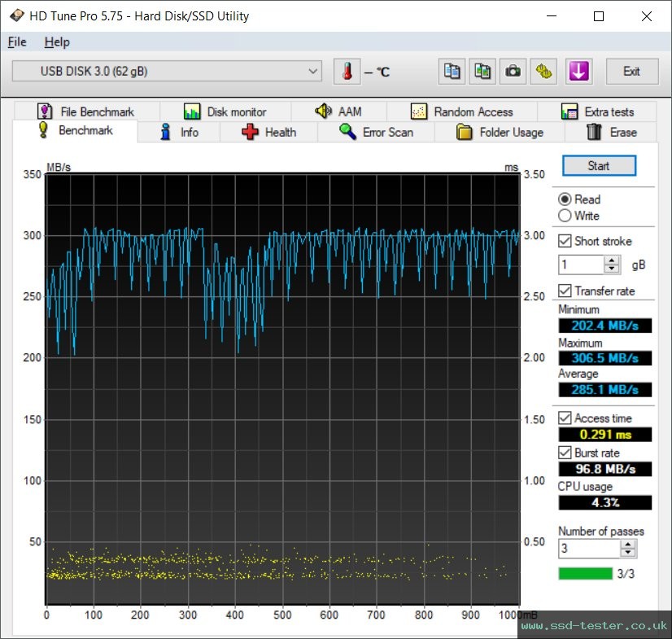Open the Help menu
The image size is (672, 639).
57,42
